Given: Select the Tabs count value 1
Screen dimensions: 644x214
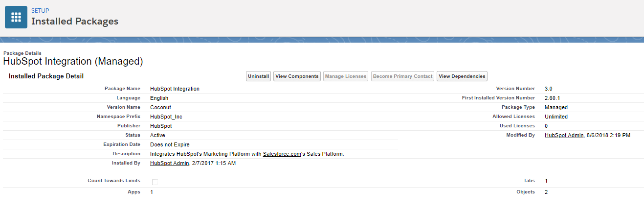Looking at the screenshot, I should [546, 181].
